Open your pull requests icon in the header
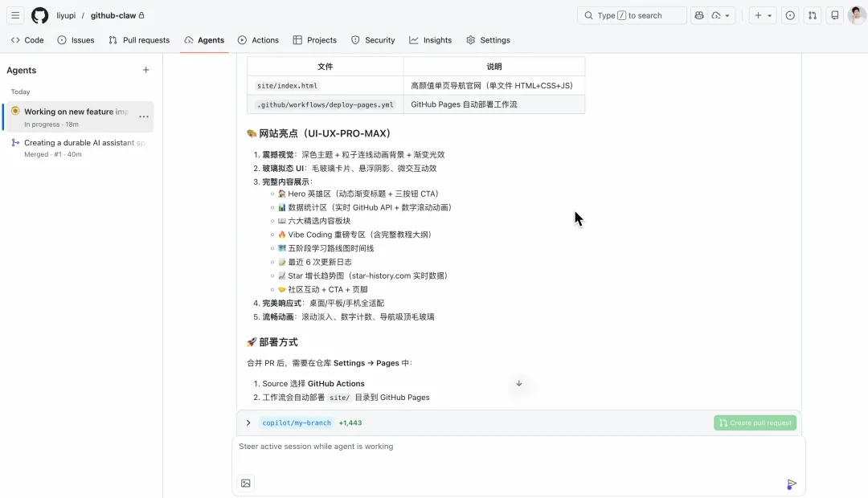This screenshot has height=498, width=868. point(810,14)
